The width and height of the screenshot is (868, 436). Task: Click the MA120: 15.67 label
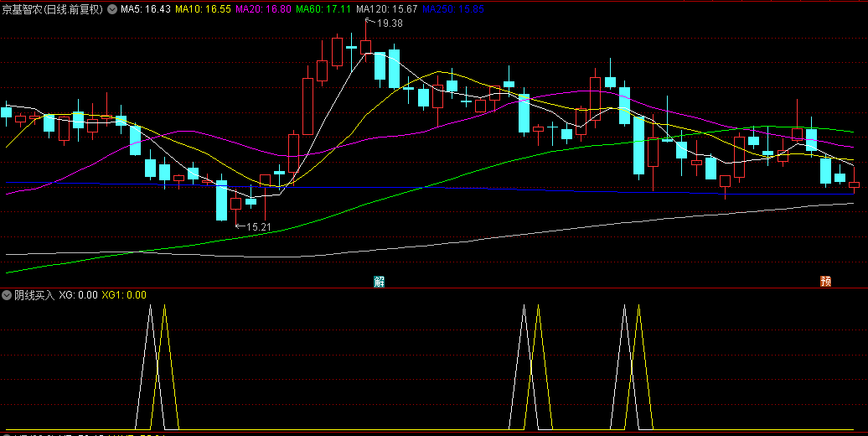point(386,9)
